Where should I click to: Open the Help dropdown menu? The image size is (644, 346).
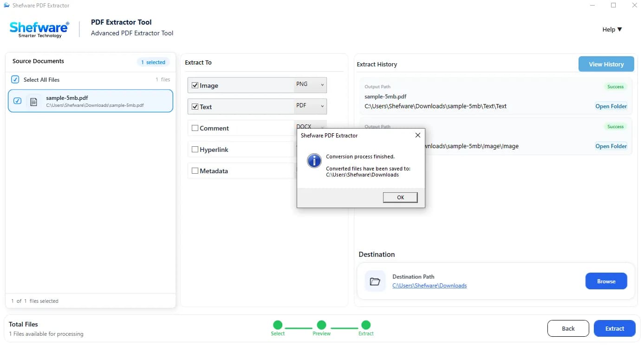click(x=612, y=29)
